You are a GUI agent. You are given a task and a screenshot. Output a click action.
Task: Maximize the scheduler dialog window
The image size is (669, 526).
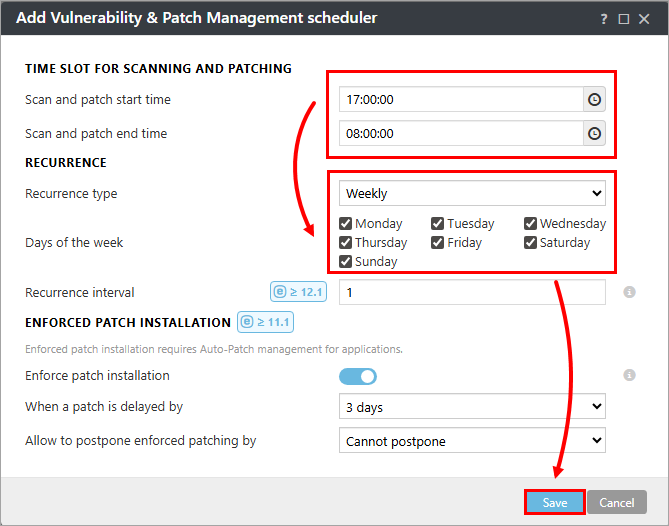(624, 19)
